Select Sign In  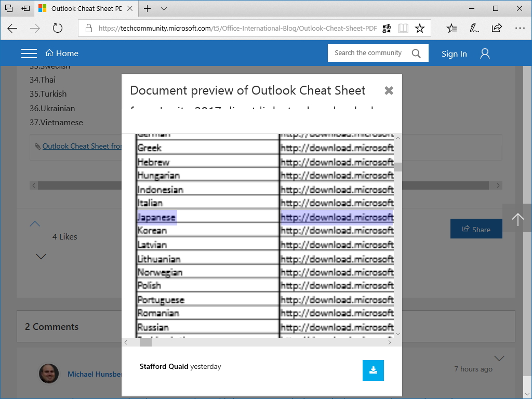point(454,52)
